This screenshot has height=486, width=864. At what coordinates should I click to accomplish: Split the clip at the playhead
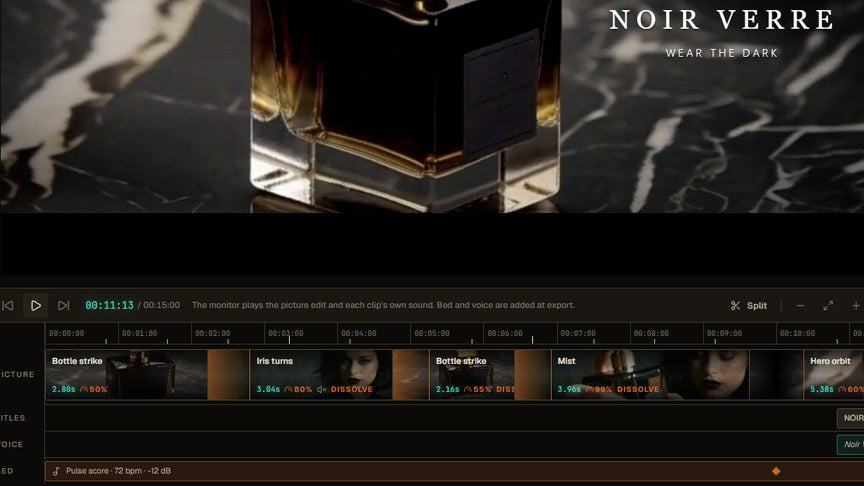[749, 305]
